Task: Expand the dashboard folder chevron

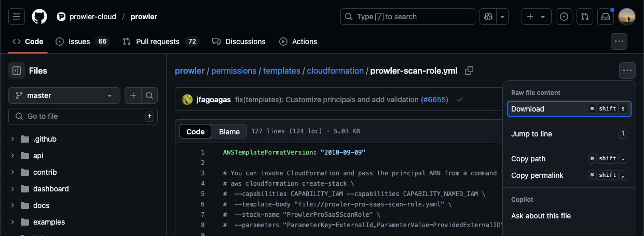Action: coord(12,189)
